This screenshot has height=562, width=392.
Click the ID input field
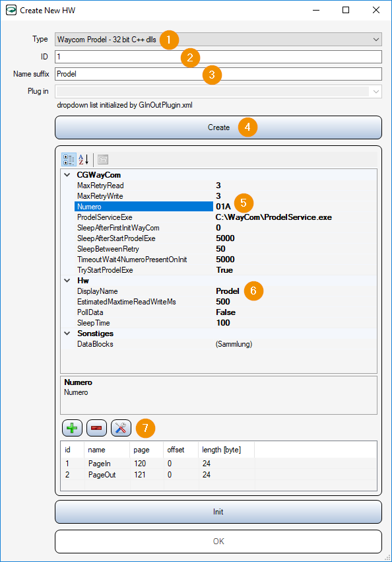(x=218, y=57)
